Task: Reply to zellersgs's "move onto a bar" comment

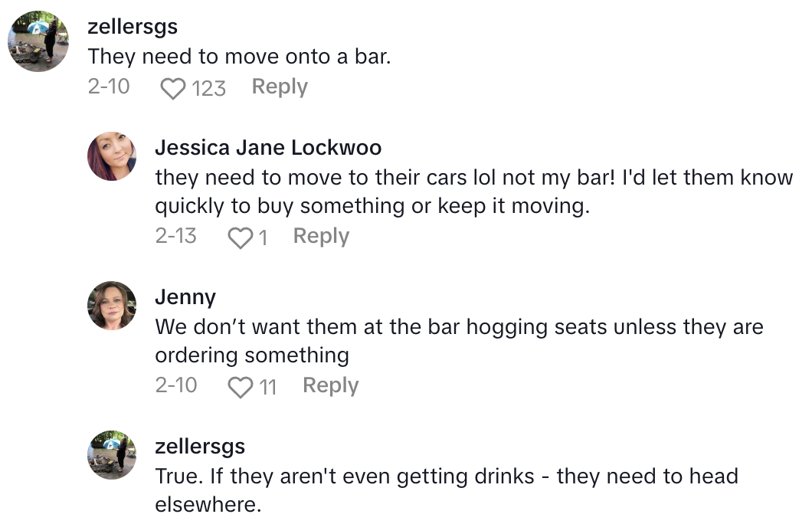Action: 280,87
